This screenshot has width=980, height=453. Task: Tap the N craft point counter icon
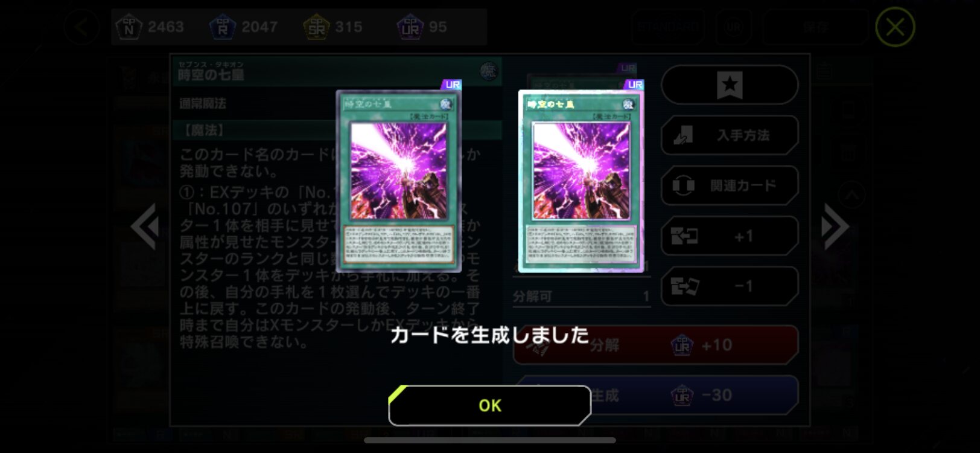(x=129, y=27)
